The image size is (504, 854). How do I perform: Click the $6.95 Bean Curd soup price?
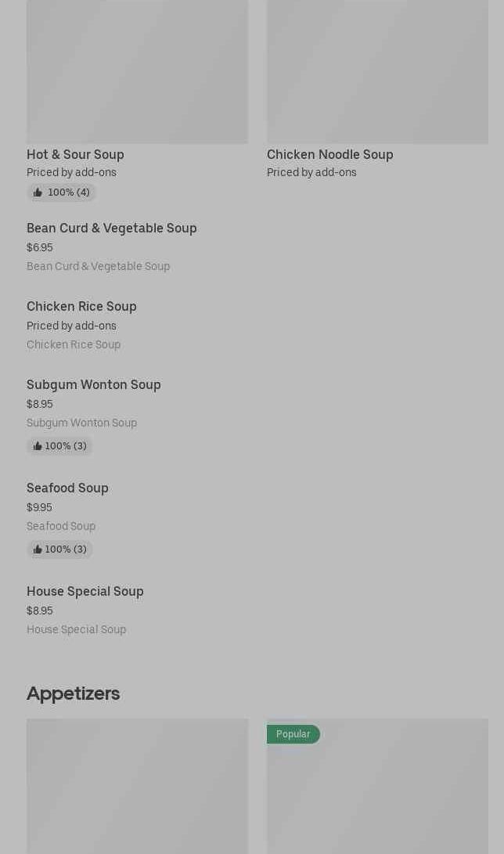(x=40, y=247)
